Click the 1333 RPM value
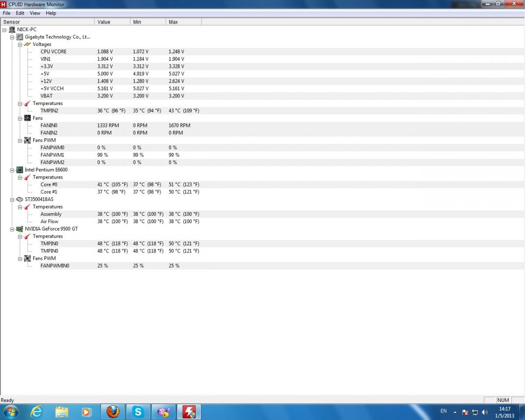The height and width of the screenshot is (420, 525). [108, 126]
